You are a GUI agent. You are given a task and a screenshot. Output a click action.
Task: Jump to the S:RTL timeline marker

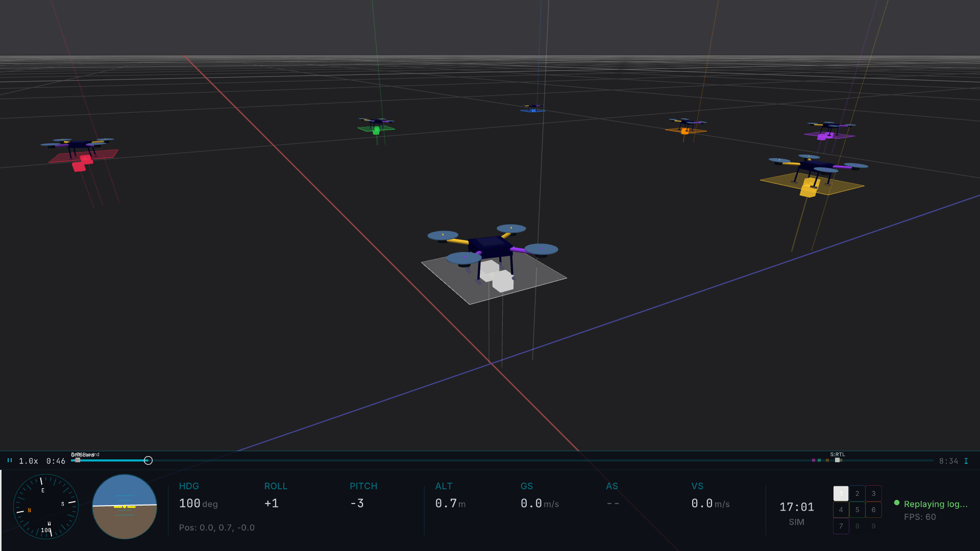[837, 460]
